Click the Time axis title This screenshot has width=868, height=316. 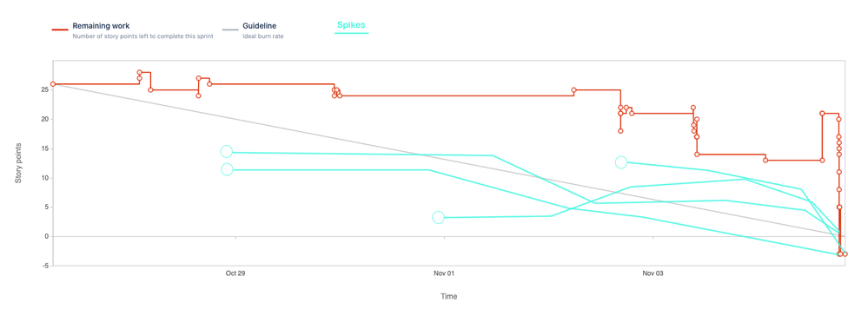tap(449, 297)
